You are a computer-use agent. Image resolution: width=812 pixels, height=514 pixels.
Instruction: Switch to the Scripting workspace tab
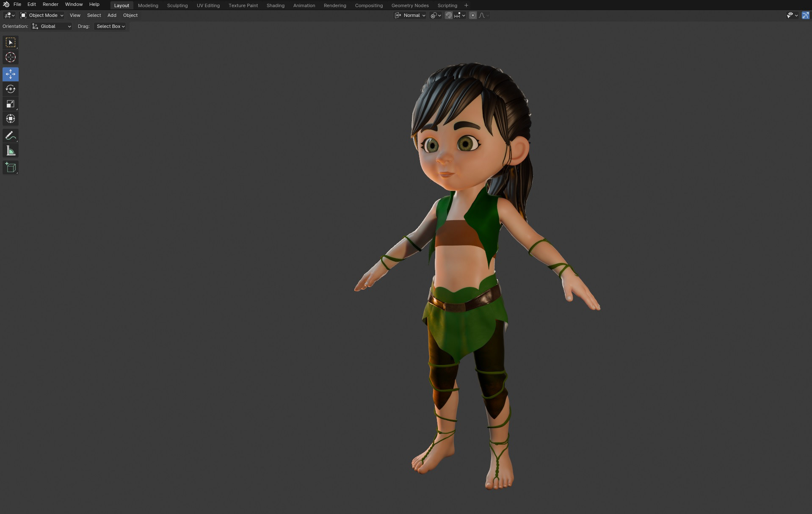coord(447,6)
